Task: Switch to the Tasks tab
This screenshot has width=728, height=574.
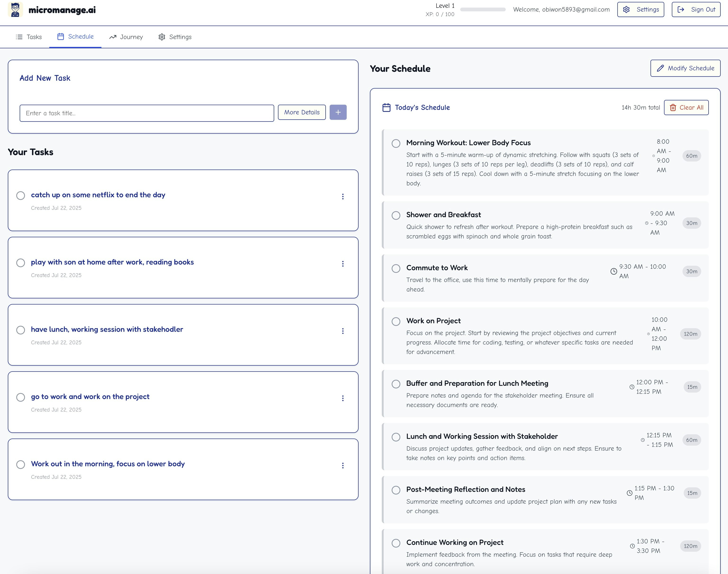Action: pyautogui.click(x=29, y=37)
